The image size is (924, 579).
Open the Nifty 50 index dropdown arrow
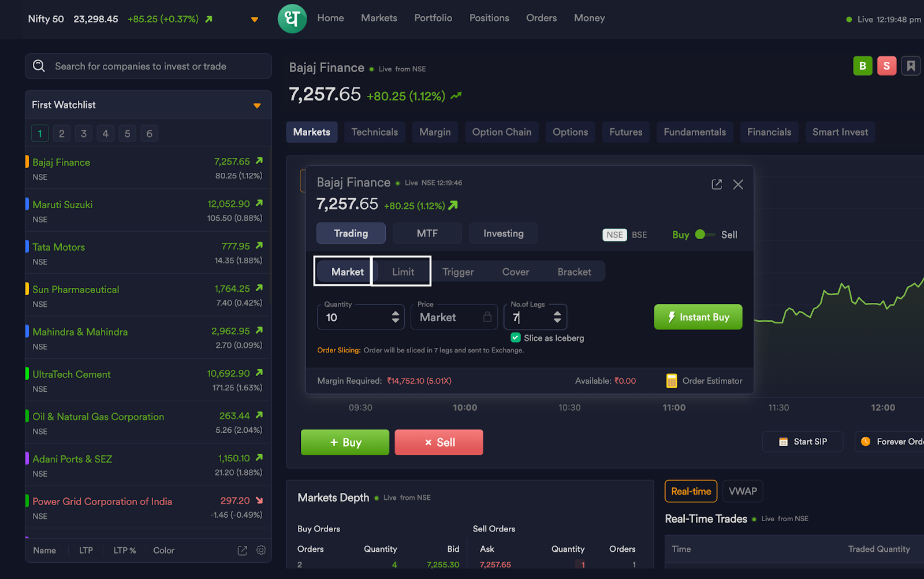click(254, 20)
